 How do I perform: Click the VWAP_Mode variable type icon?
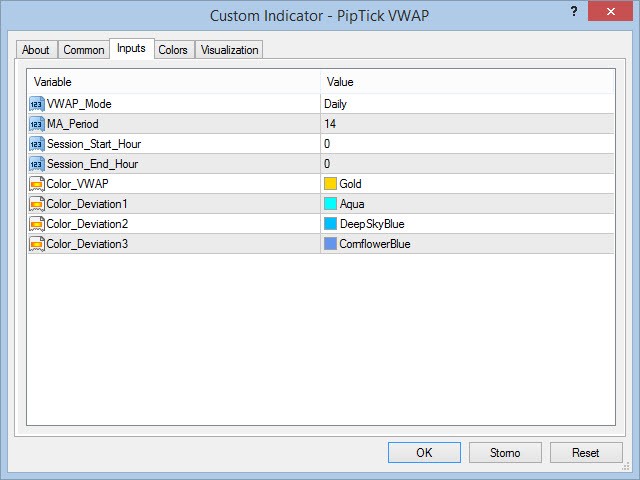click(37, 104)
